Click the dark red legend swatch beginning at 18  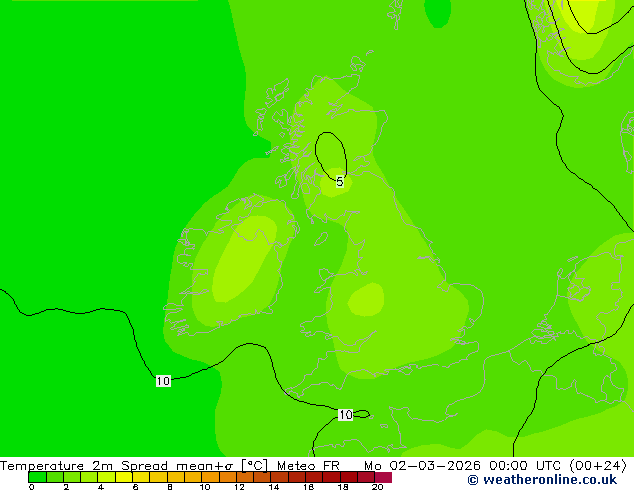coord(349,477)
